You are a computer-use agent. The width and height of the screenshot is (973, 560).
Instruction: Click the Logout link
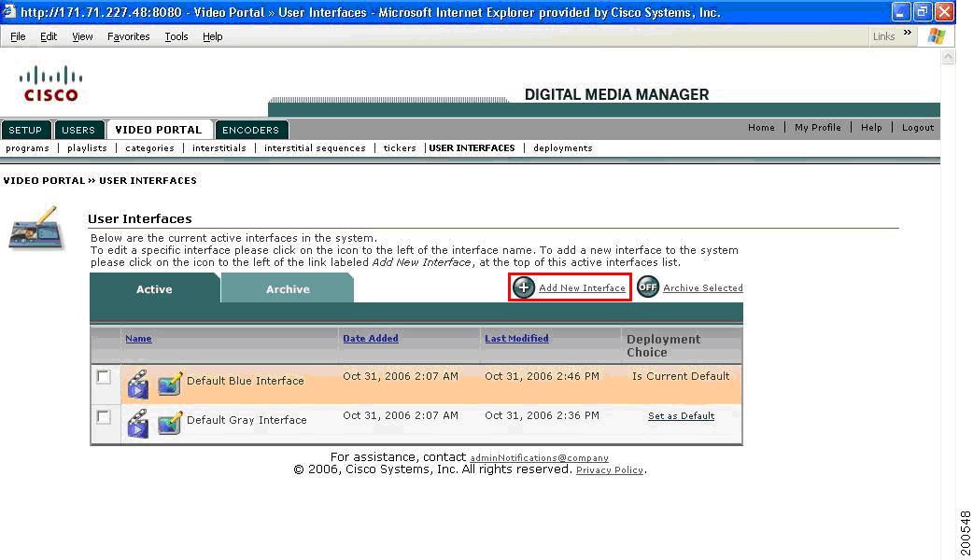918,127
